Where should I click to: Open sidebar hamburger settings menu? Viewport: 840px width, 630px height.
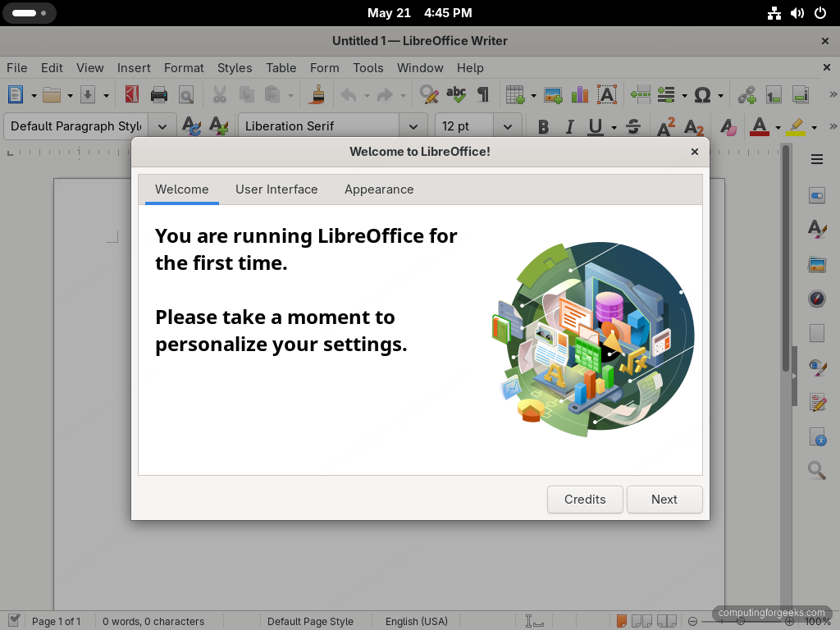[816, 159]
